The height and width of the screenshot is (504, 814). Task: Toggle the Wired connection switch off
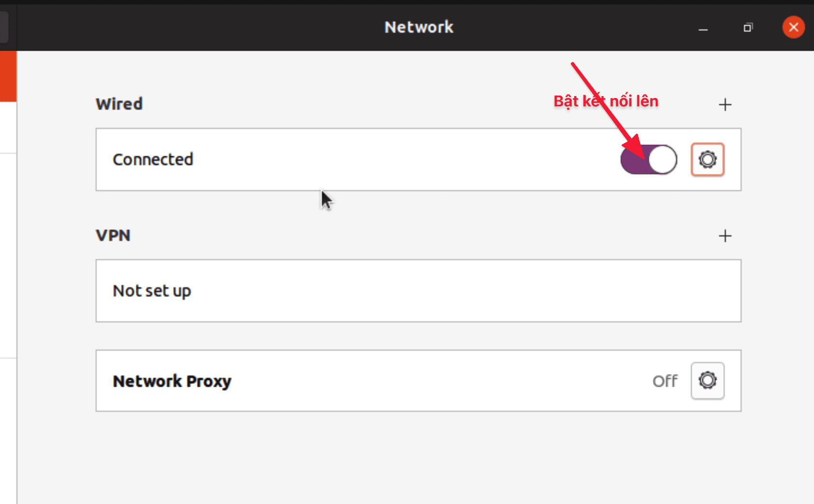point(648,159)
